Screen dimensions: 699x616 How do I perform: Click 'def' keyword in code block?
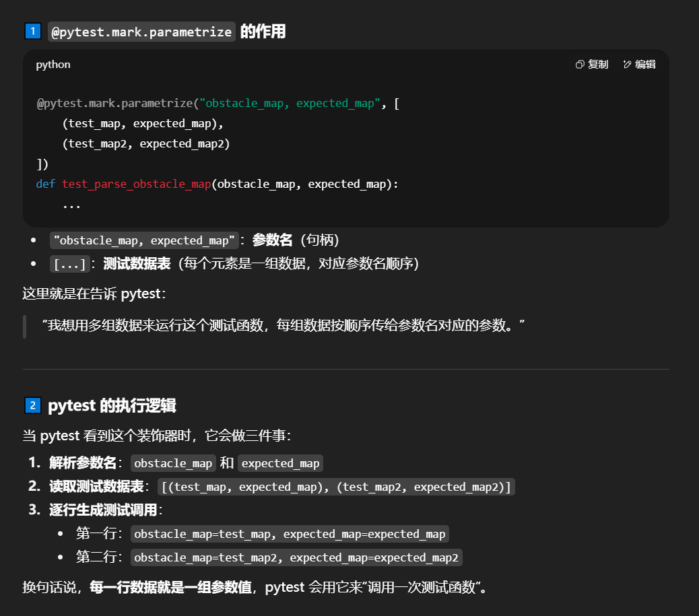click(46, 184)
